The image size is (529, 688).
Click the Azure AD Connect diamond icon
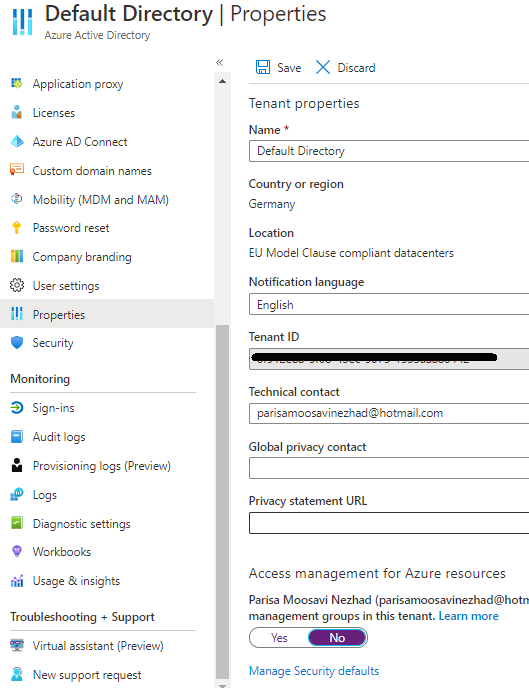pyautogui.click(x=17, y=141)
